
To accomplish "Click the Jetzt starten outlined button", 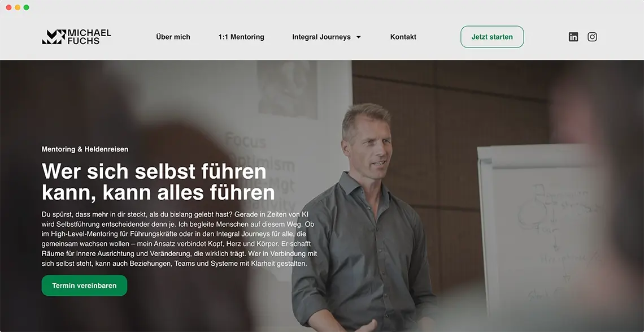I will coord(492,37).
